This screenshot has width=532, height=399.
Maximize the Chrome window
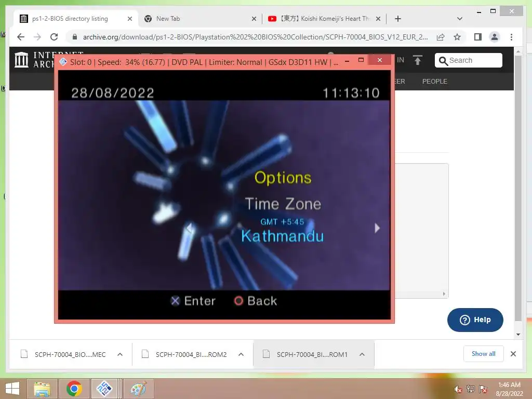point(493,11)
